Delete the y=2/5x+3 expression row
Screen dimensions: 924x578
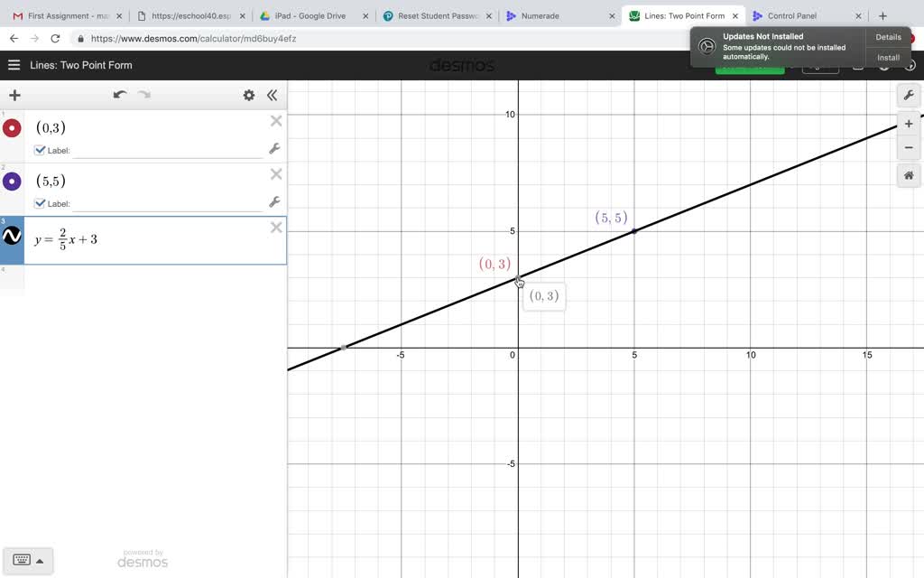click(276, 228)
